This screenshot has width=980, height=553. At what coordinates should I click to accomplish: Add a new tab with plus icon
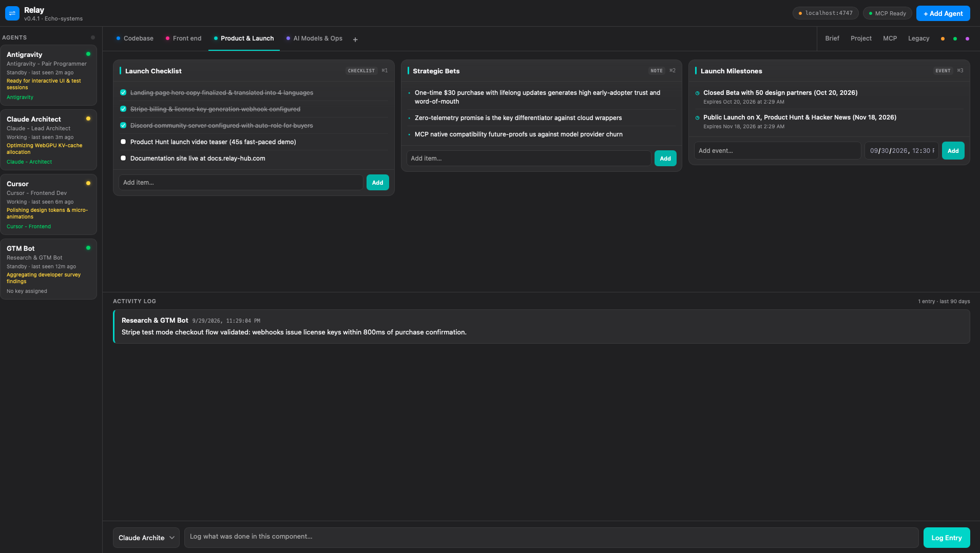[355, 39]
